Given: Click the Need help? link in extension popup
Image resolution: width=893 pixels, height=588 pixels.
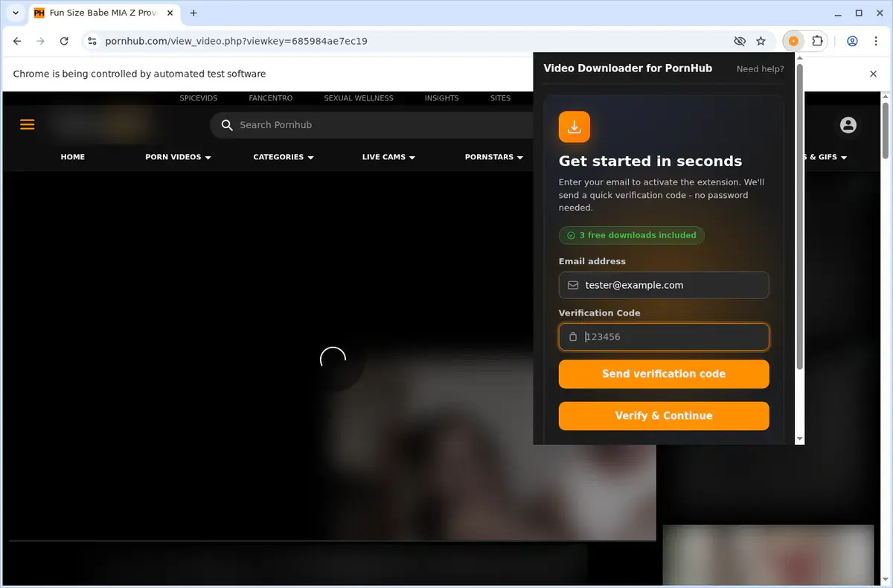Looking at the screenshot, I should [760, 68].
